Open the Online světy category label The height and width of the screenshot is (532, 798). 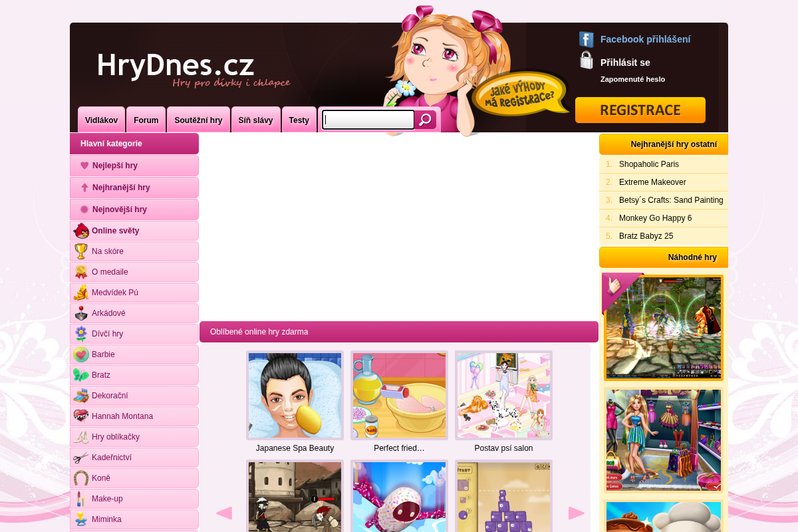116,231
